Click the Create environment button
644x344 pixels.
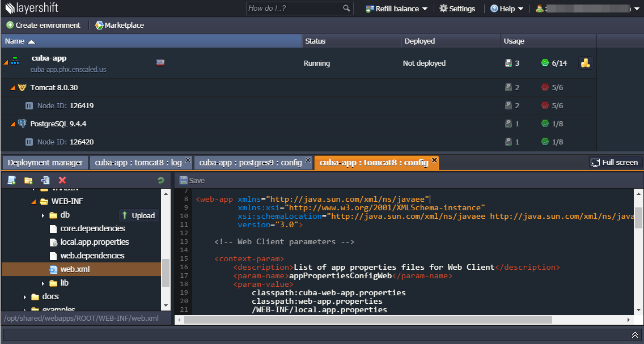tap(44, 25)
